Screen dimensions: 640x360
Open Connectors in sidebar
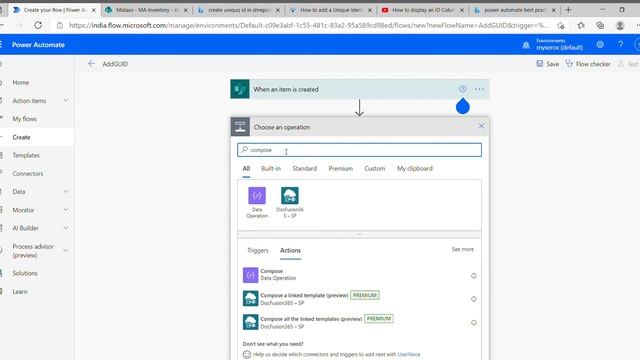coord(27,173)
